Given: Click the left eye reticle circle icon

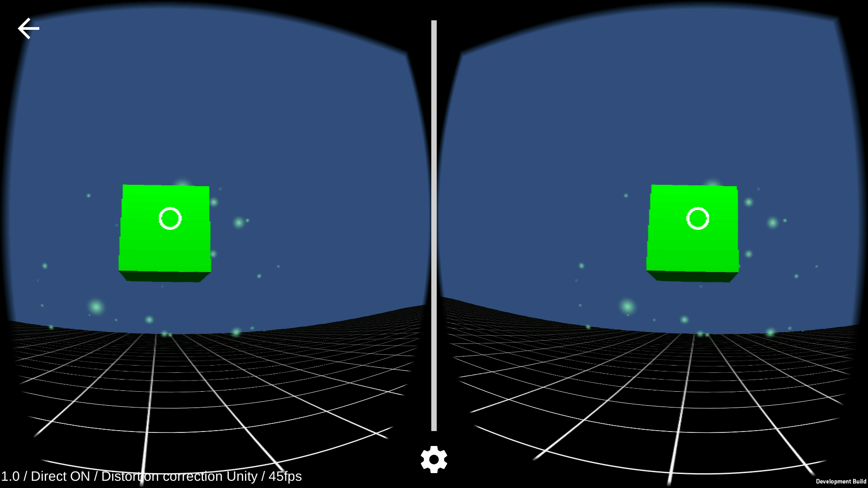Looking at the screenshot, I should [x=170, y=218].
